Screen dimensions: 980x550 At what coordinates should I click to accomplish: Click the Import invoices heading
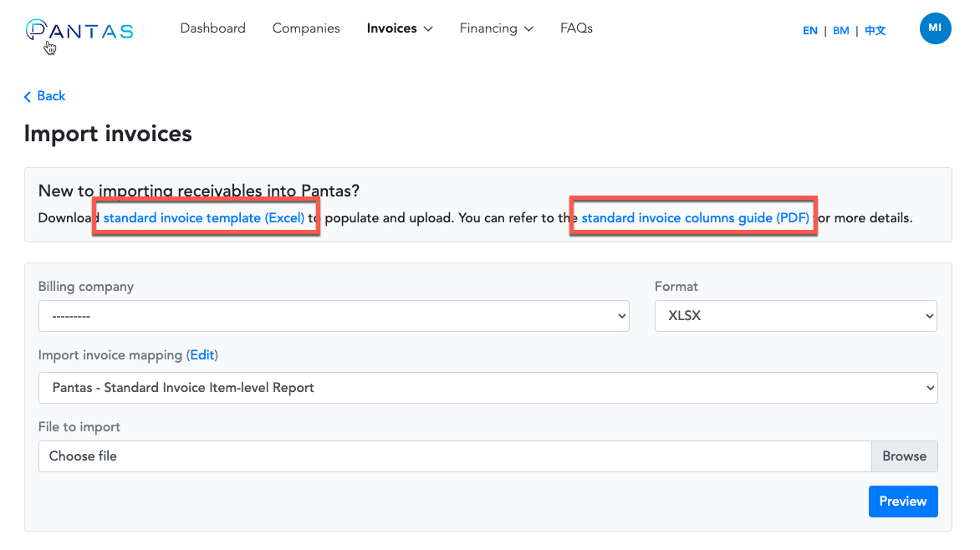tap(108, 133)
